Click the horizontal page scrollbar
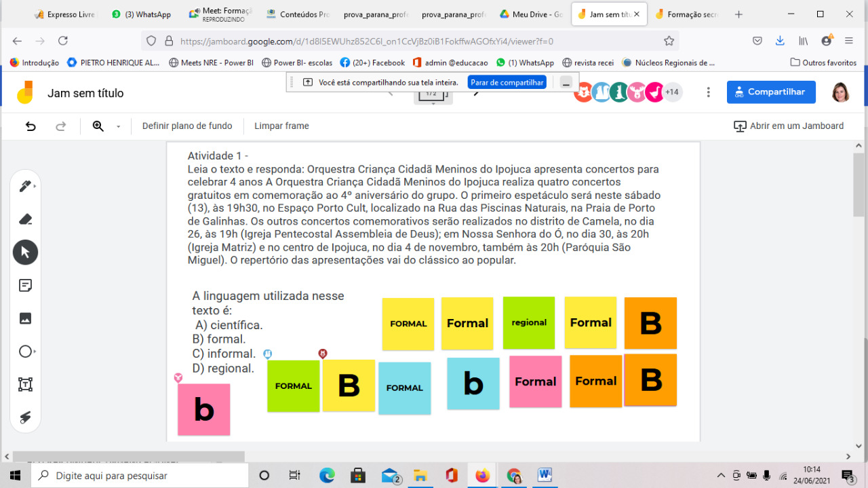Screen dimensions: 868x488 [x=129, y=457]
